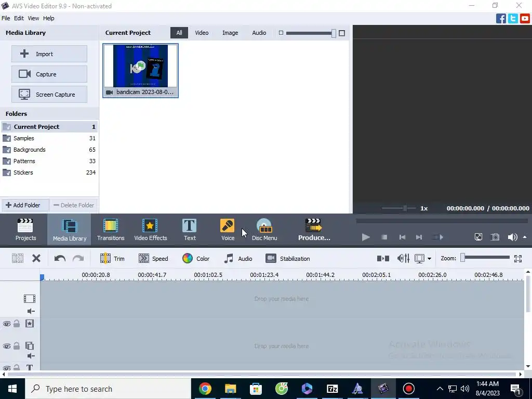
Task: Mute the preview volume speaker
Action: tap(512, 237)
